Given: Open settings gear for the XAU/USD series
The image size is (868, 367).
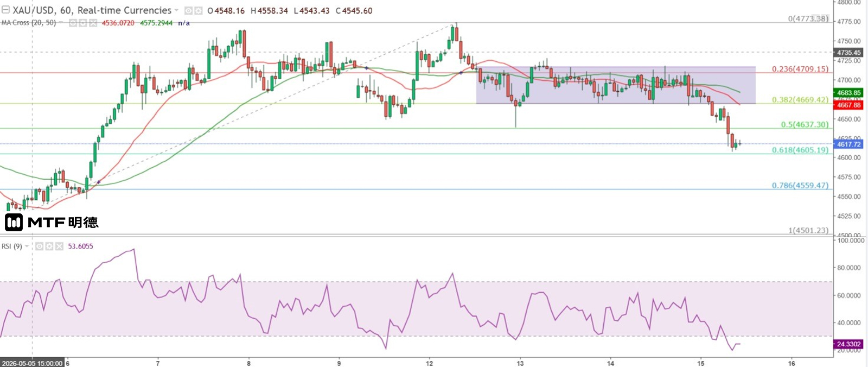Looking at the screenshot, I should coord(198,11).
